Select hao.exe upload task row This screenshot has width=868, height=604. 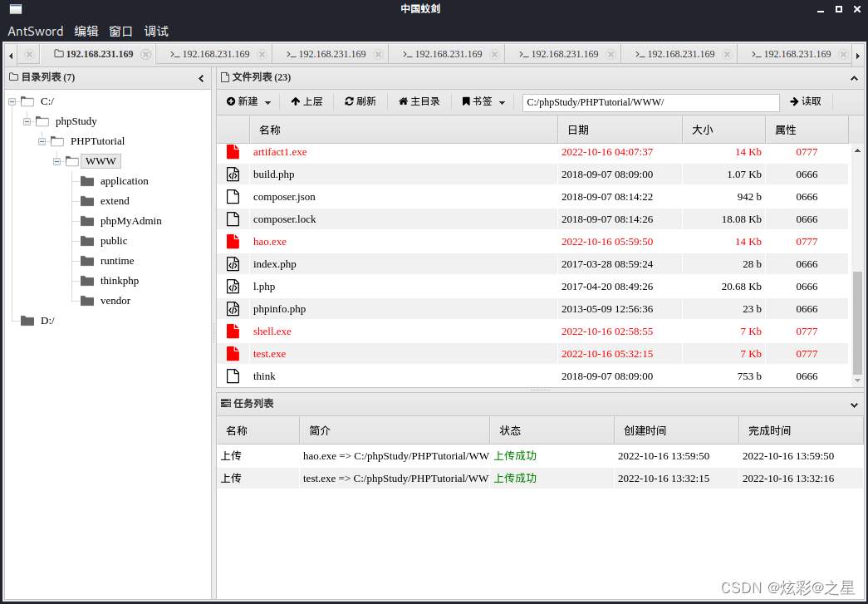540,455
